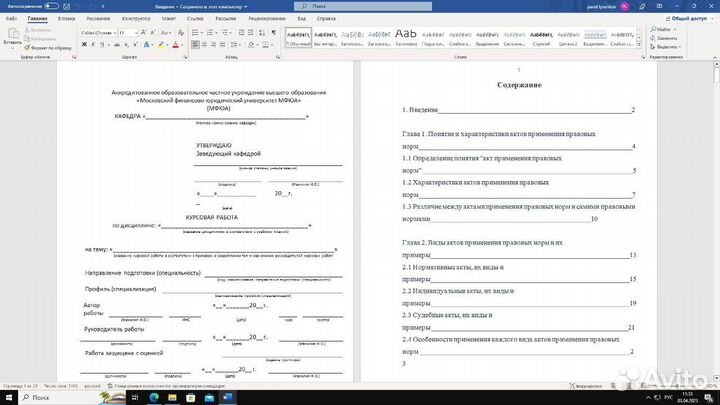Open the Выделить select dropdown
The height and width of the screenshot is (405, 720).
665,47
